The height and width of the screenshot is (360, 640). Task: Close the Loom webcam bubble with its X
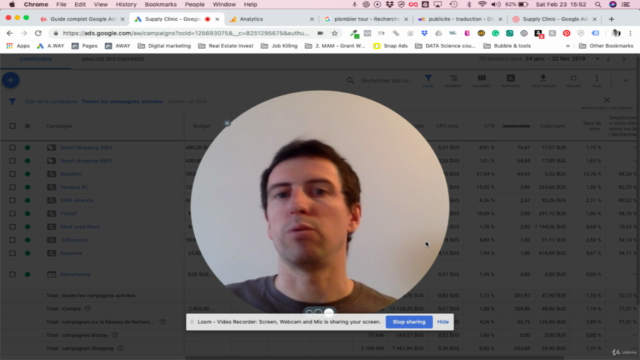227,123
